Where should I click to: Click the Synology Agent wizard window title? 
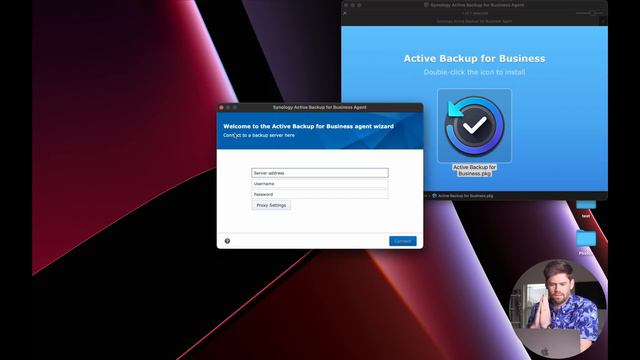pyautogui.click(x=320, y=107)
